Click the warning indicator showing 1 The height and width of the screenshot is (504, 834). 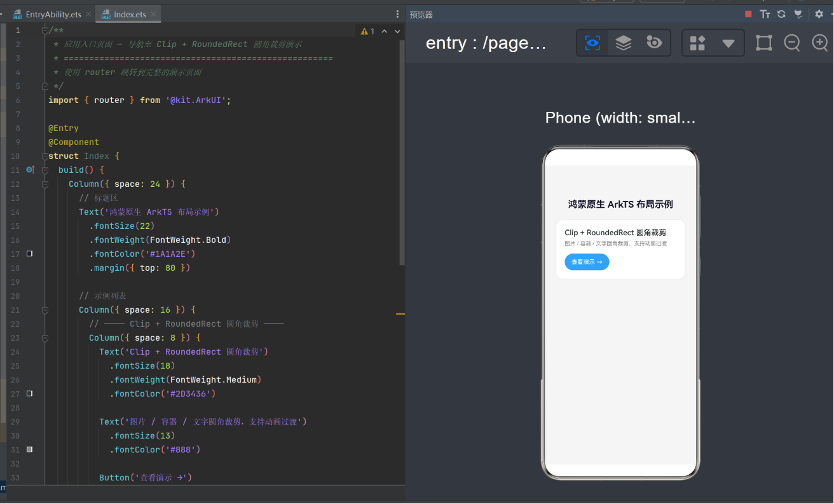367,31
